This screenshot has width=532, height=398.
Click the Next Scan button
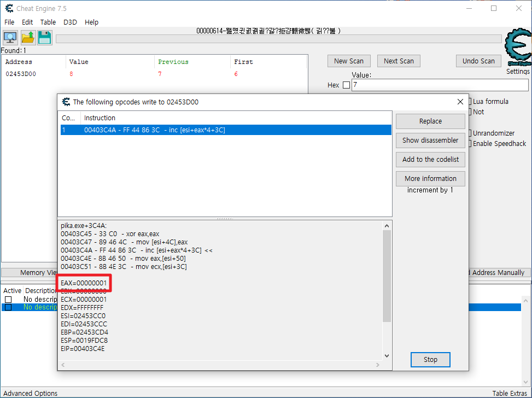click(x=399, y=61)
